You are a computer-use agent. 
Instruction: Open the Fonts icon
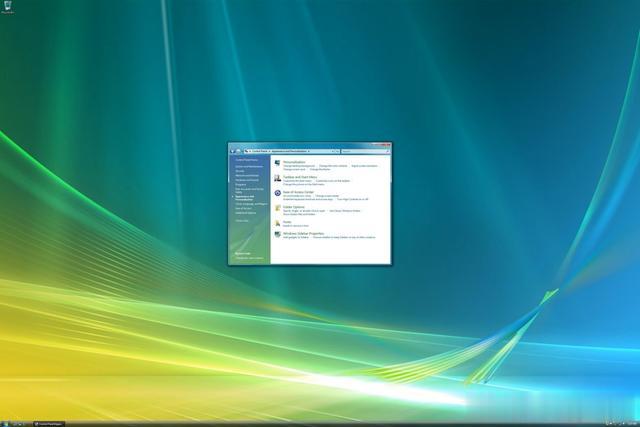point(278,223)
